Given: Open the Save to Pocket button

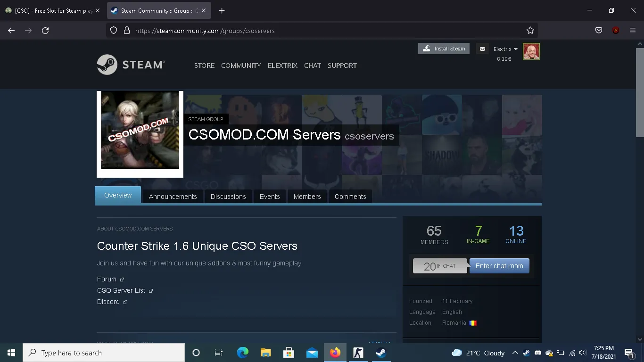Looking at the screenshot, I should click(x=599, y=31).
